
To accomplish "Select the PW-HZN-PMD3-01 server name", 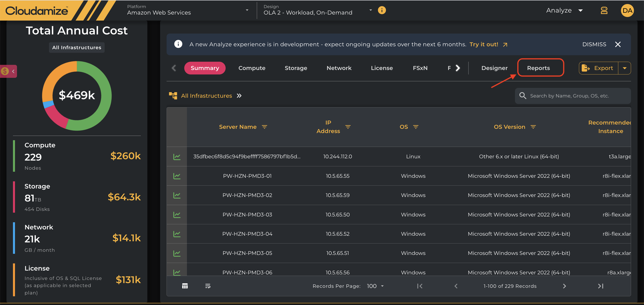I will coord(247,176).
